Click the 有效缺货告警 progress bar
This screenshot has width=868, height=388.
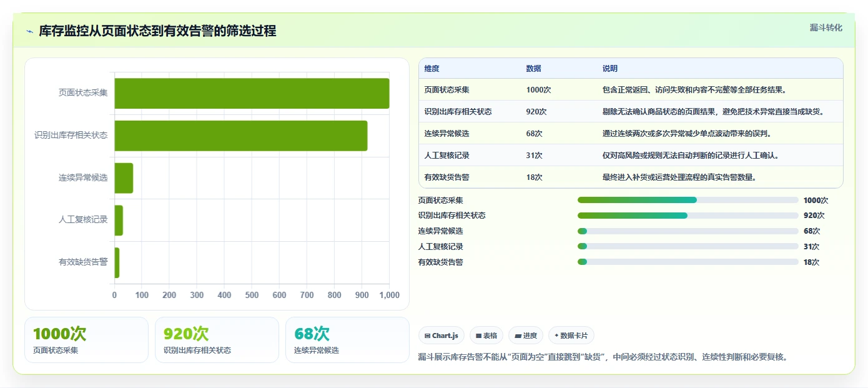688,262
